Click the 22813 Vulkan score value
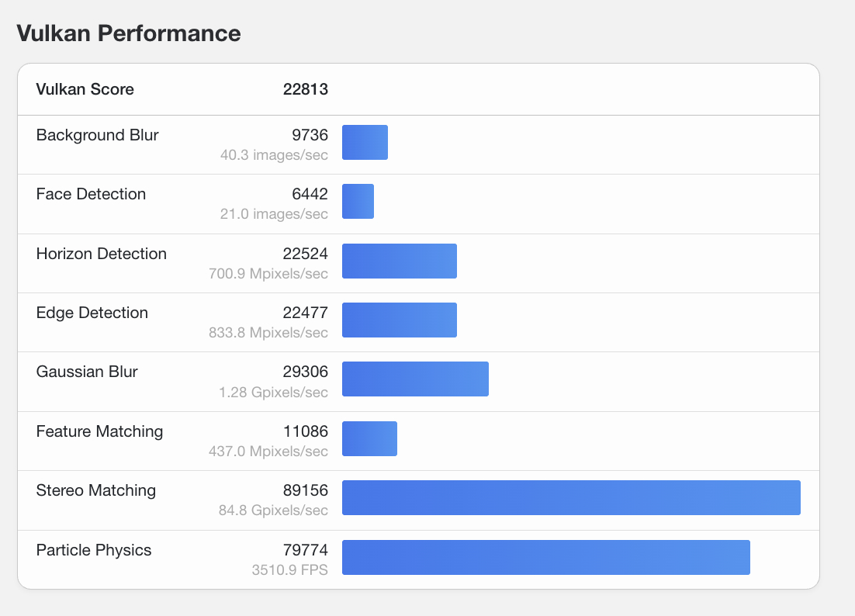 coord(305,89)
